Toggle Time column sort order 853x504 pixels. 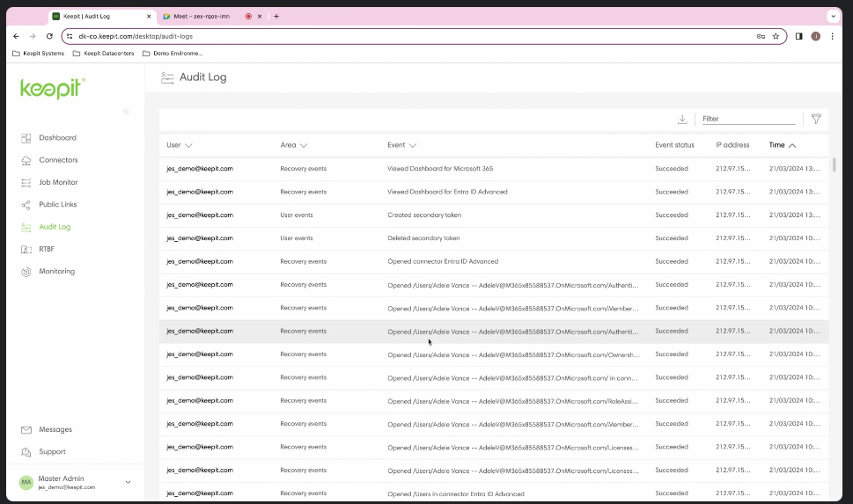point(791,145)
